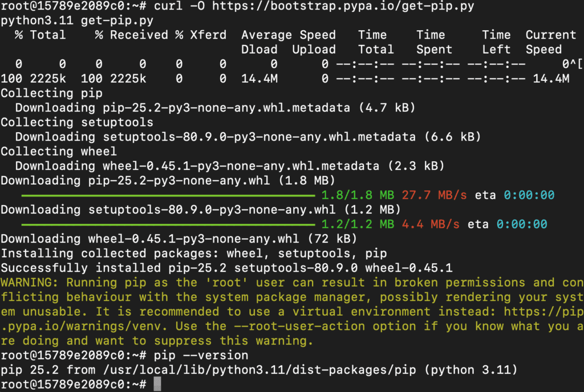The image size is (584, 392).
Task: Click the '4.4 MB/s' speed value
Action: (431, 224)
